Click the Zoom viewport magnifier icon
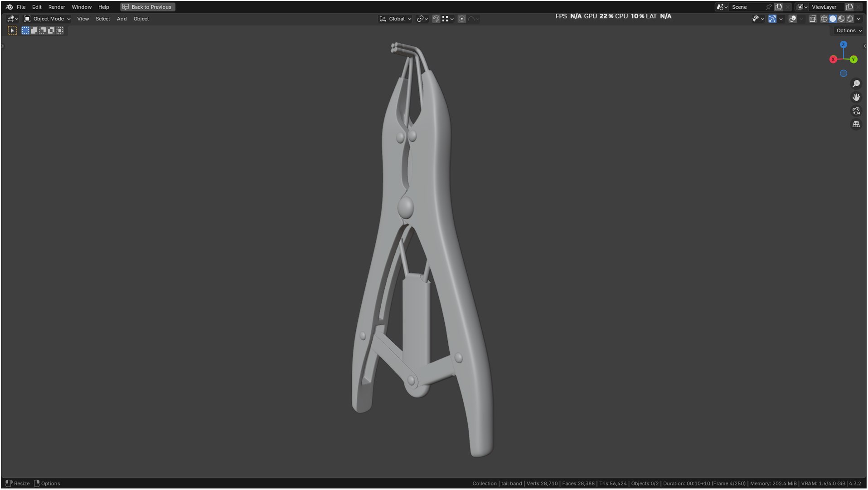This screenshot has width=868, height=490. 856,83
